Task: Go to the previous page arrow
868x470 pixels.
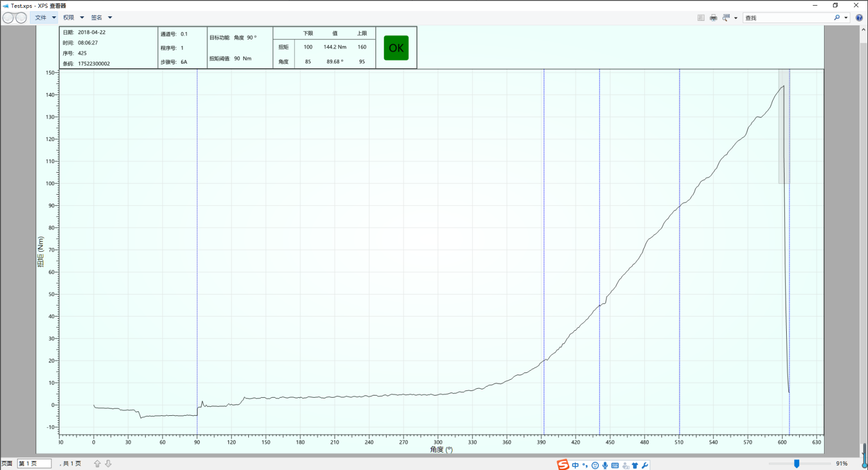Action: [x=97, y=463]
